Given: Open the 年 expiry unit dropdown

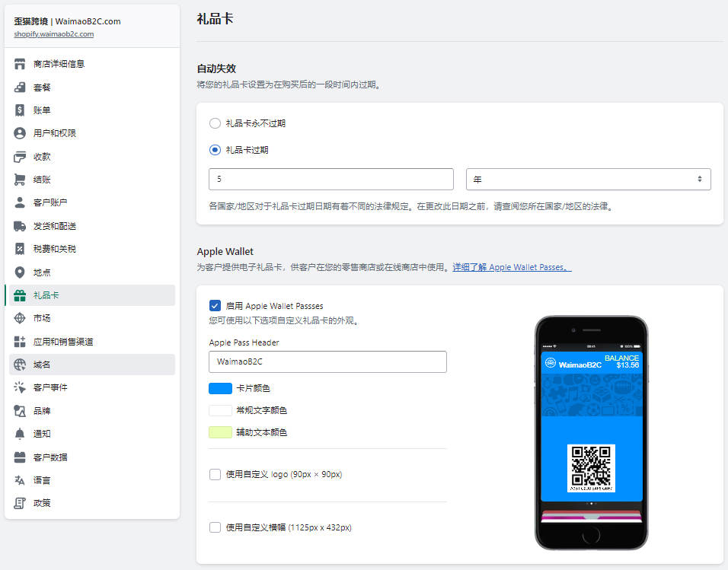Looking at the screenshot, I should [x=588, y=179].
